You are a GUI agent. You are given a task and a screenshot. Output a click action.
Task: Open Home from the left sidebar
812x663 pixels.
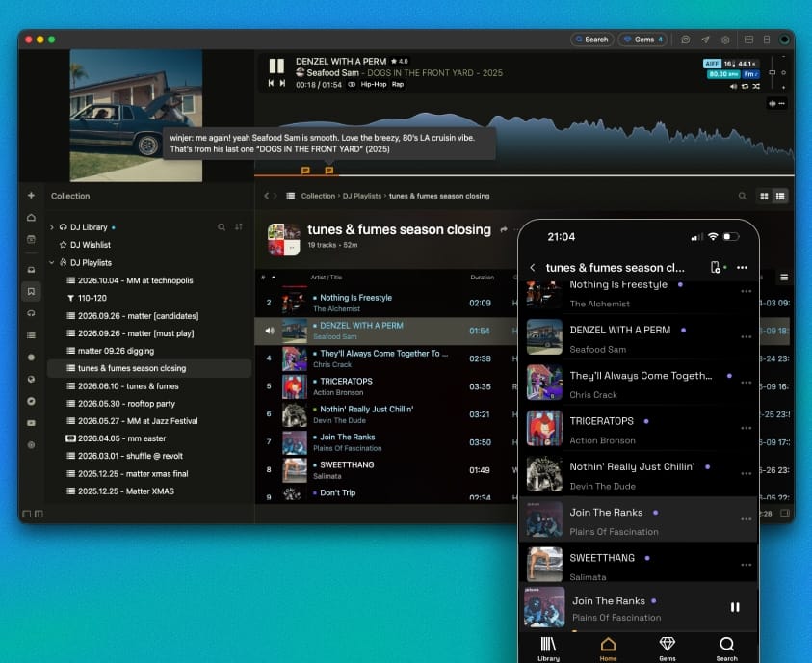pyautogui.click(x=31, y=218)
